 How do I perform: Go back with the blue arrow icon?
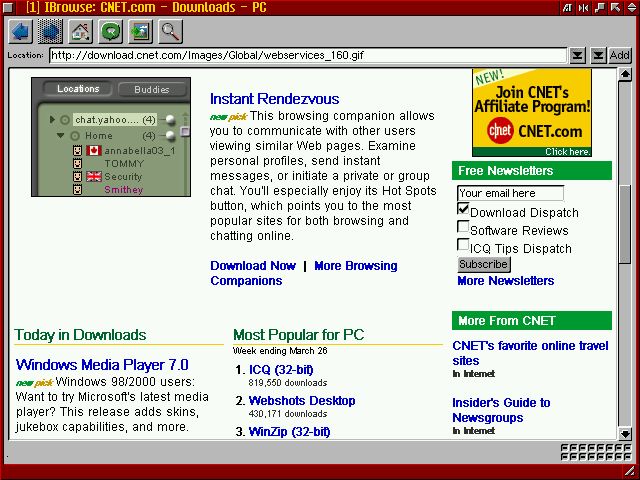[x=20, y=31]
